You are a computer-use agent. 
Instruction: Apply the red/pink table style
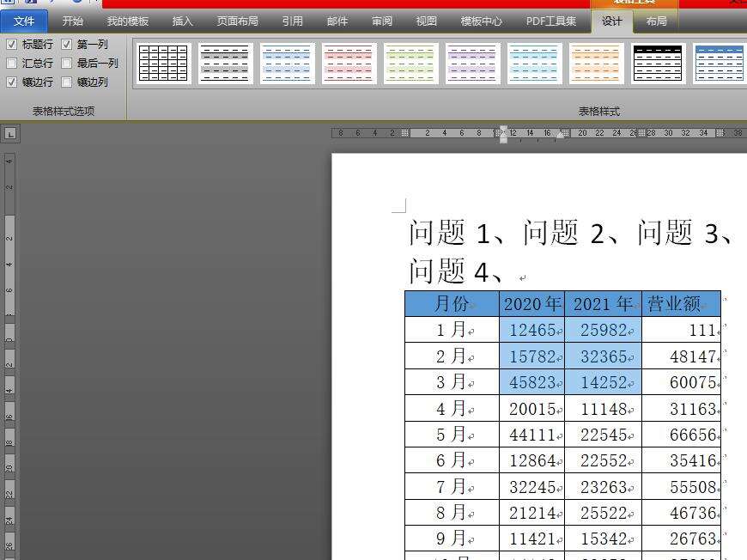[x=349, y=64]
